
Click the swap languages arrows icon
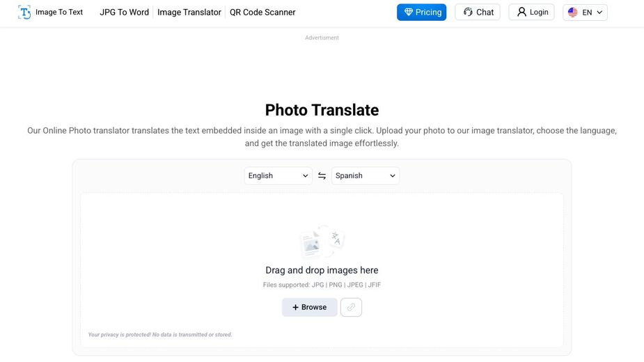click(322, 176)
